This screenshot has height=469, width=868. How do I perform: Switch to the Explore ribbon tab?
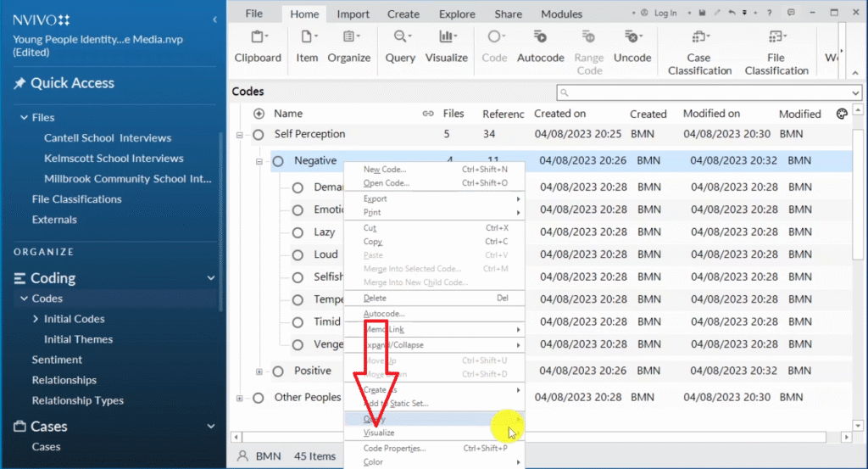pyautogui.click(x=457, y=14)
